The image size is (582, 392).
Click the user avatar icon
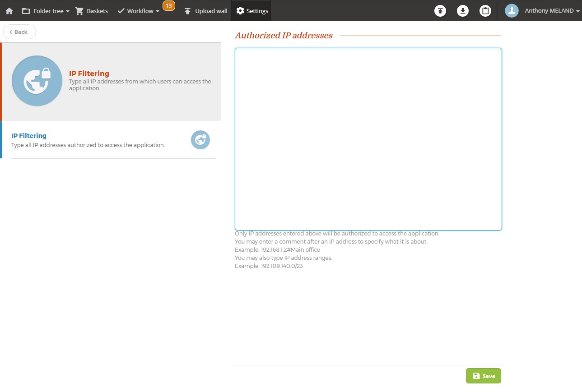coord(512,11)
